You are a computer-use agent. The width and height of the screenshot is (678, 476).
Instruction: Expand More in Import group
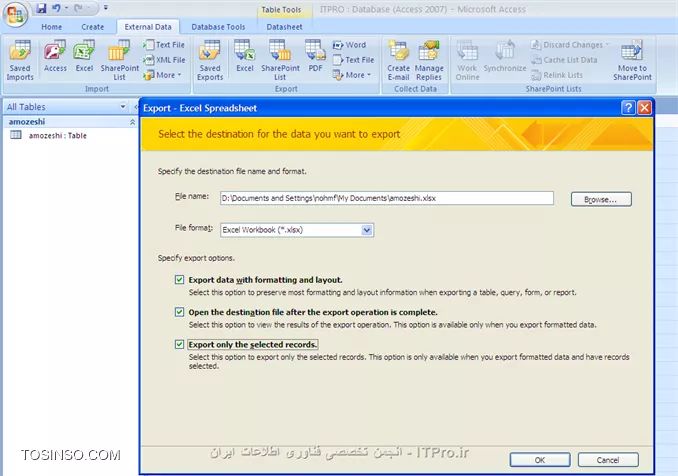tap(163, 75)
